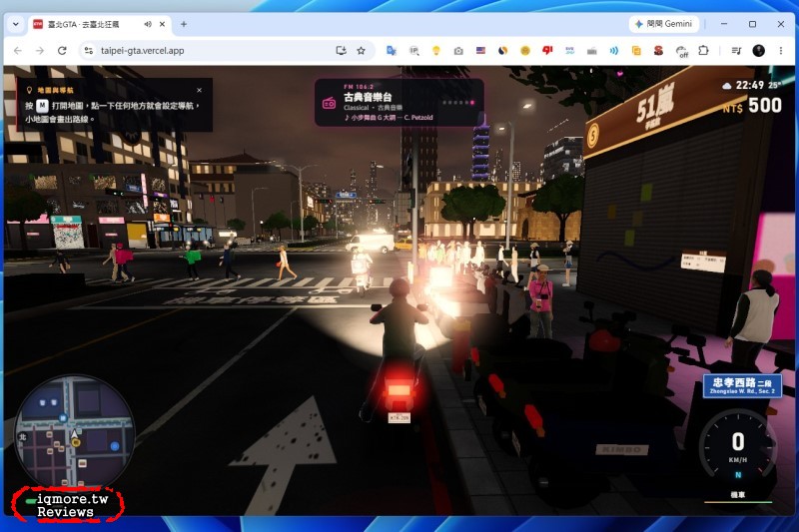Open the Chrome profile avatar
Image resolution: width=799 pixels, height=532 pixels.
point(758,50)
